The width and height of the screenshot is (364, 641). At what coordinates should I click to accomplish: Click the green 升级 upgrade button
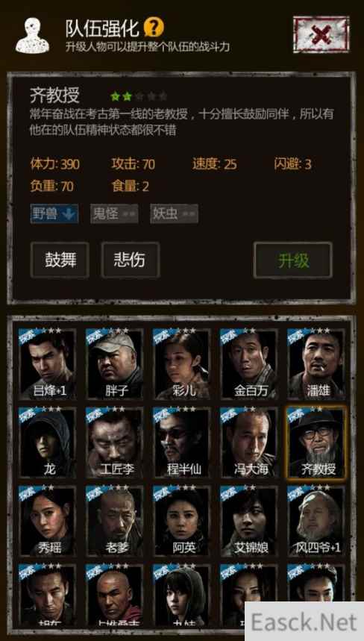293,260
